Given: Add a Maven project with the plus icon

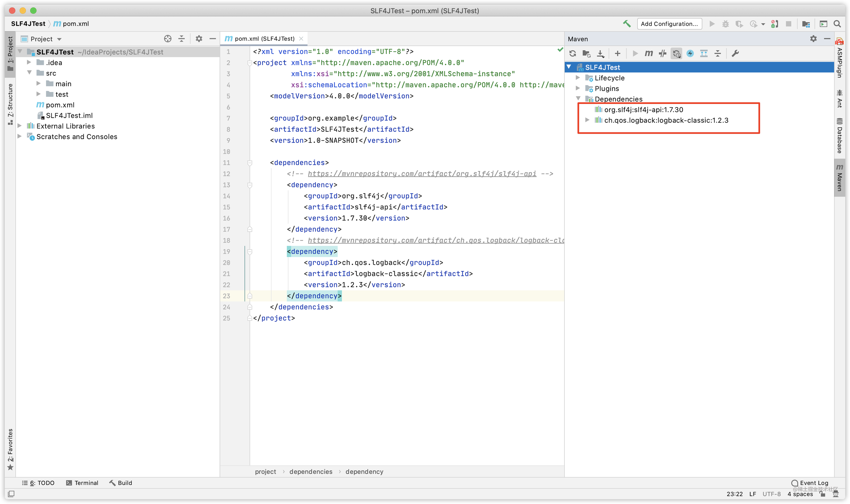Looking at the screenshot, I should 617,53.
